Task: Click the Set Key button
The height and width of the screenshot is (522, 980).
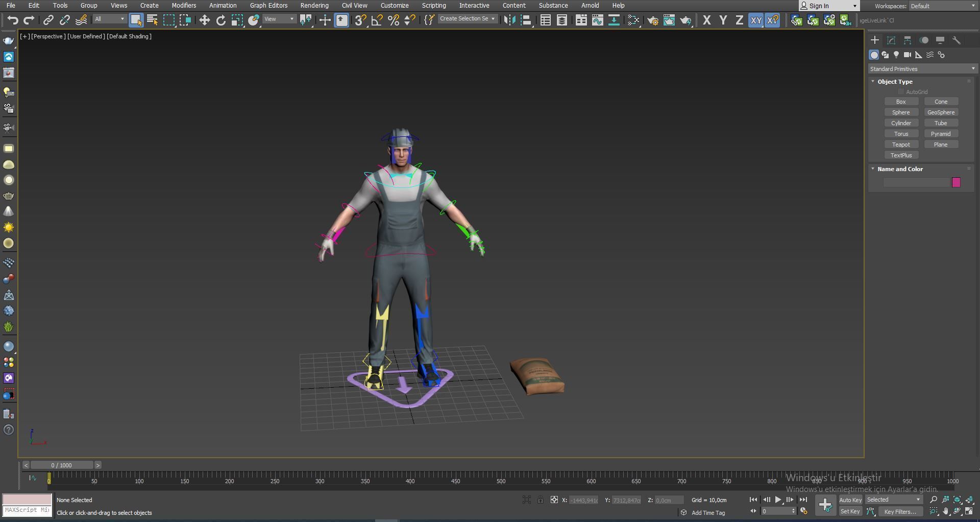Action: click(x=850, y=511)
